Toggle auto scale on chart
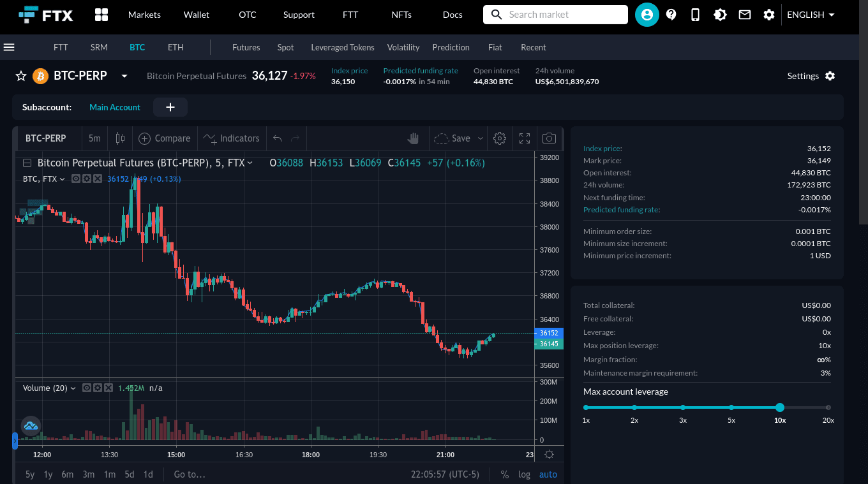Viewport: 868px width, 484px height. 548,474
